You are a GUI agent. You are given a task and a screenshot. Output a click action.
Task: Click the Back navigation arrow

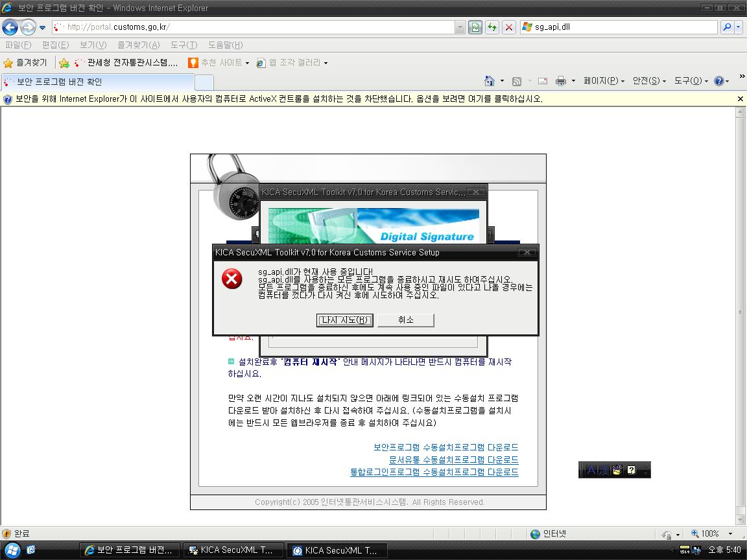10,27
